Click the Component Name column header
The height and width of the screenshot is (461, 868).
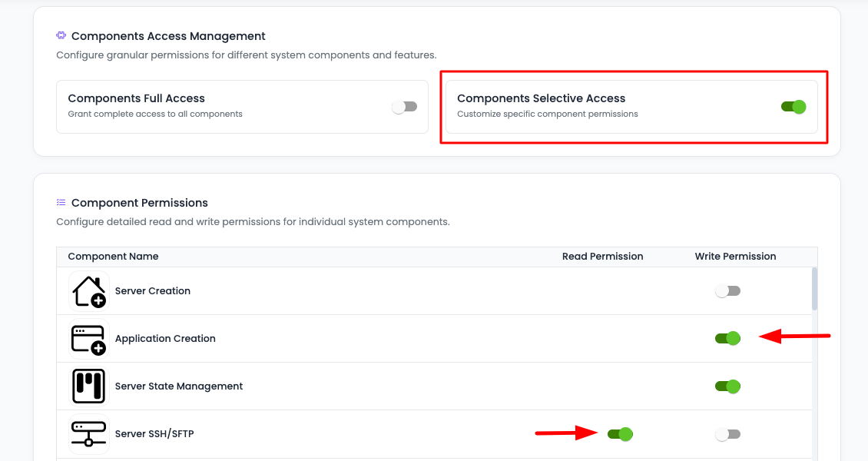(112, 256)
